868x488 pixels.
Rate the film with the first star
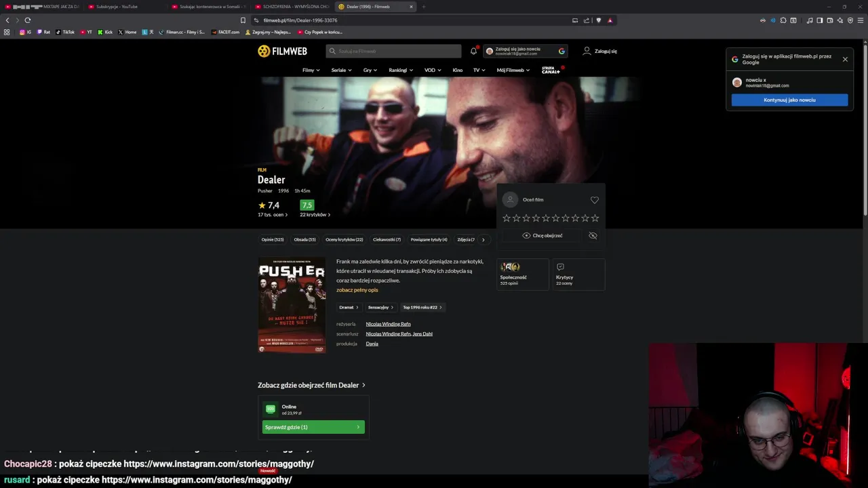coord(507,218)
